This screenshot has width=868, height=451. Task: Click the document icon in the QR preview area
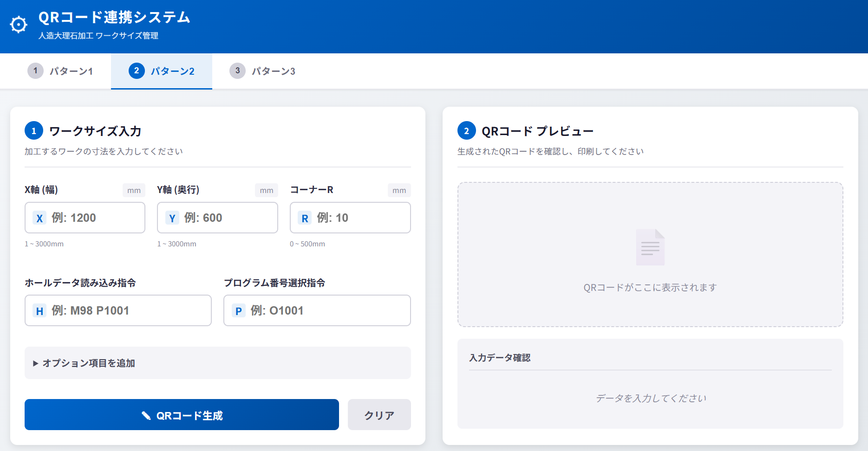tap(650, 247)
